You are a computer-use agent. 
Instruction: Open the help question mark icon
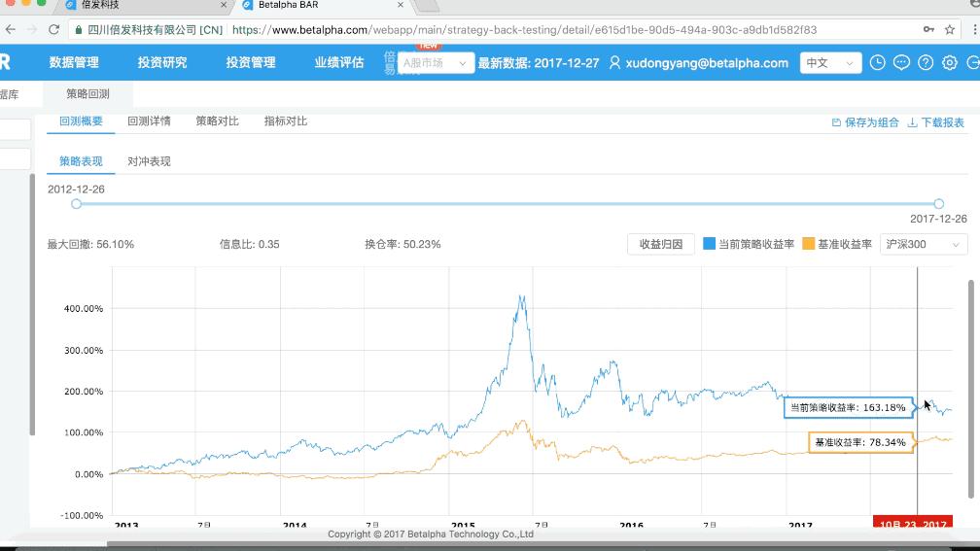coord(926,62)
